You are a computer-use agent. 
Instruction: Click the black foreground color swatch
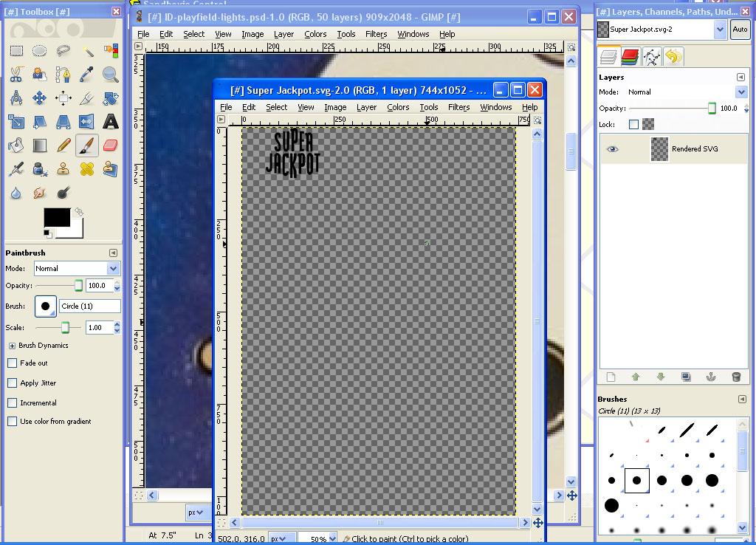point(57,217)
